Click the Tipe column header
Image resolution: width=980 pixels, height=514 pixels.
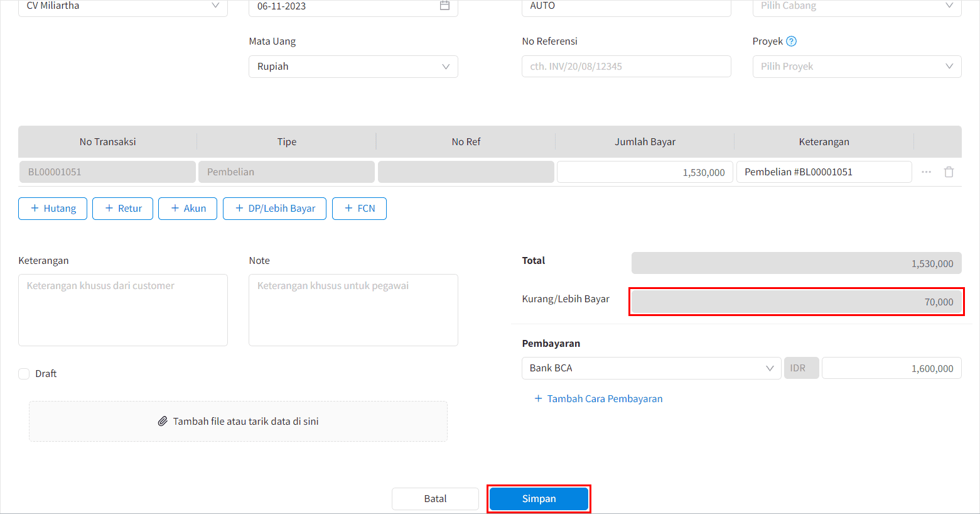(x=287, y=142)
